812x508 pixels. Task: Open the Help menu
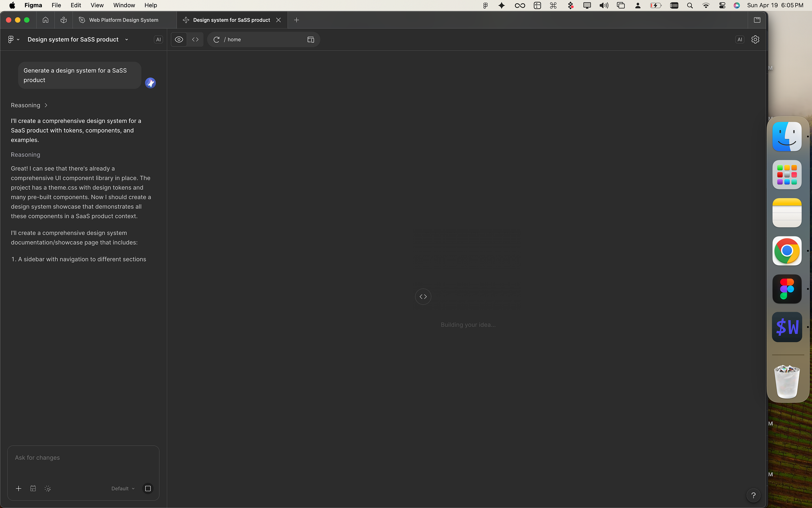pos(151,5)
